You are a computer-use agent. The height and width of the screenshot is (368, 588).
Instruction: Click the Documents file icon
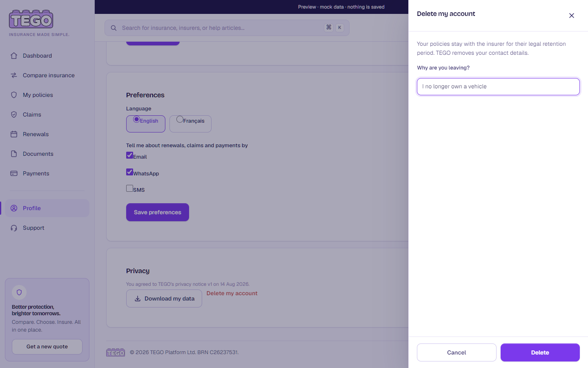click(x=14, y=154)
